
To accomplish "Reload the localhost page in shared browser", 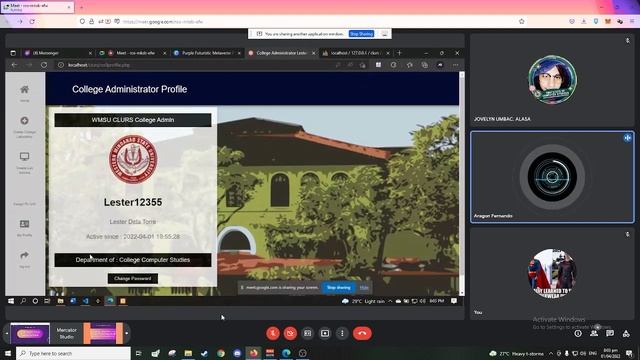I will tap(44, 65).
